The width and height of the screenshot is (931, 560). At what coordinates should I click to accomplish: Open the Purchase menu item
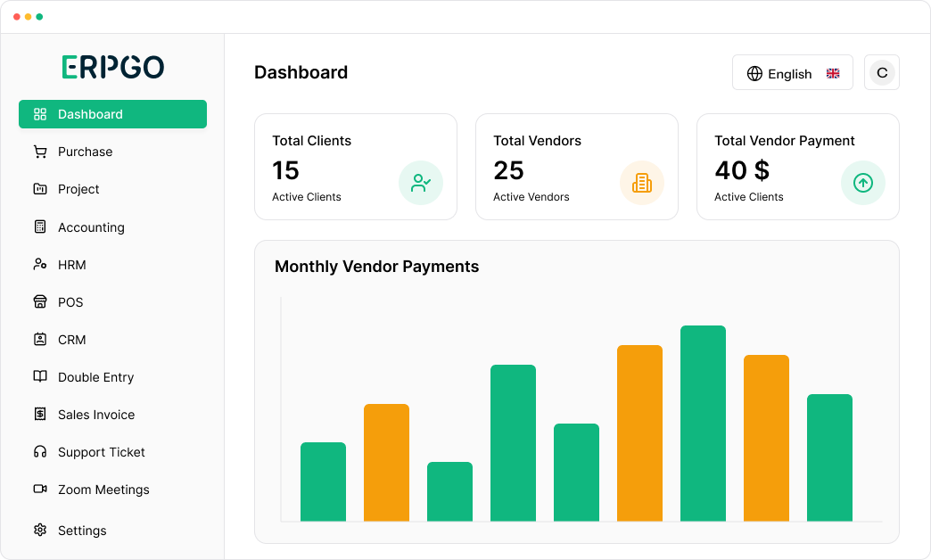(x=113, y=152)
